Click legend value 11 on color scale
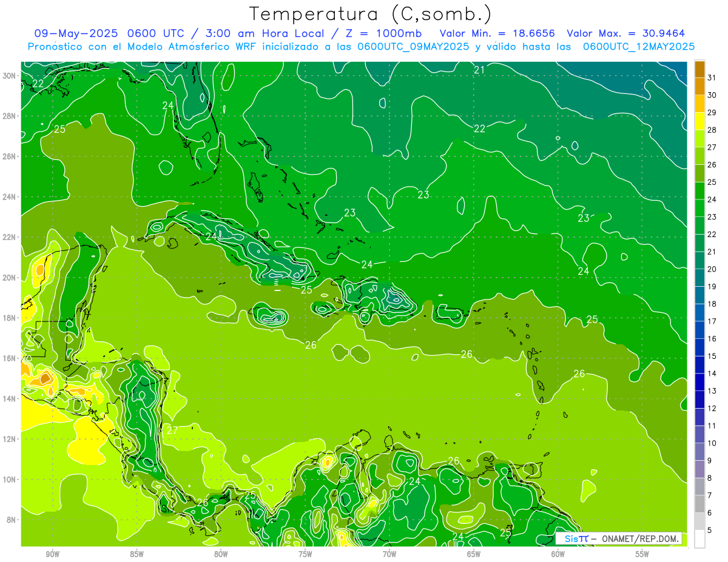The width and height of the screenshot is (728, 562). [712, 426]
